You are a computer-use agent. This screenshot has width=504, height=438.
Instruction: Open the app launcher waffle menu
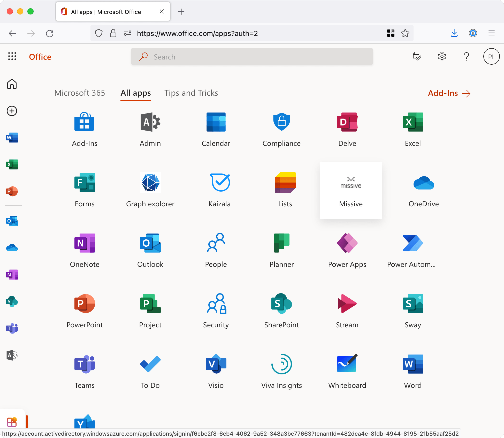tap(12, 56)
